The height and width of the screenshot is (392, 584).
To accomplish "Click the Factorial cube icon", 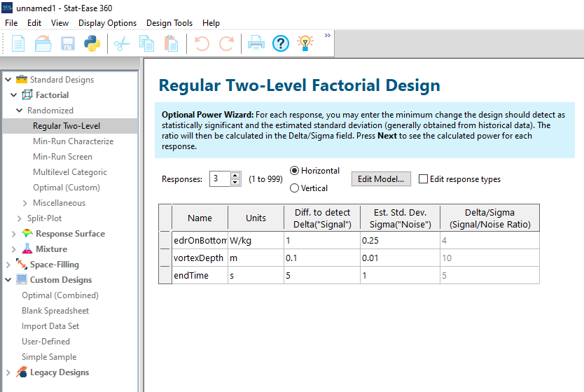I will pyautogui.click(x=27, y=95).
